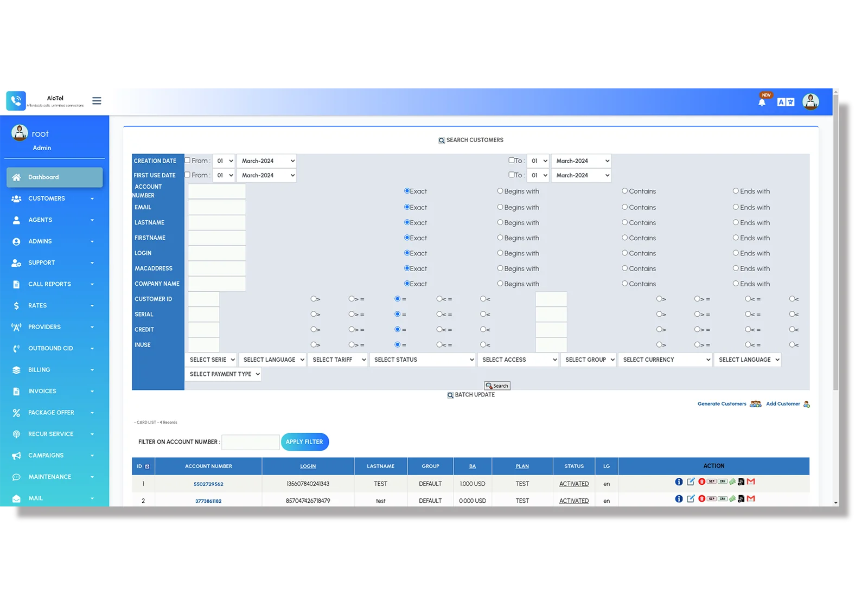
Task: Enable First Use Date From checkbox
Action: (187, 175)
